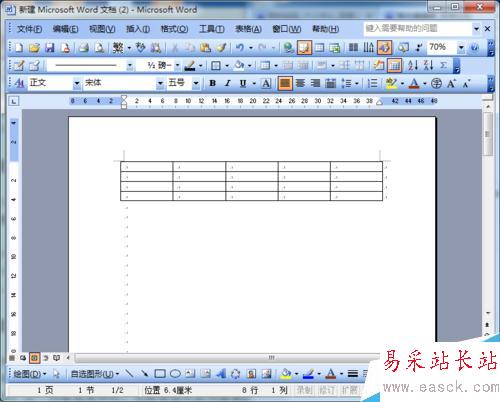The image size is (500, 402).
Task: Click the Numbering list icon
Action: point(372,83)
